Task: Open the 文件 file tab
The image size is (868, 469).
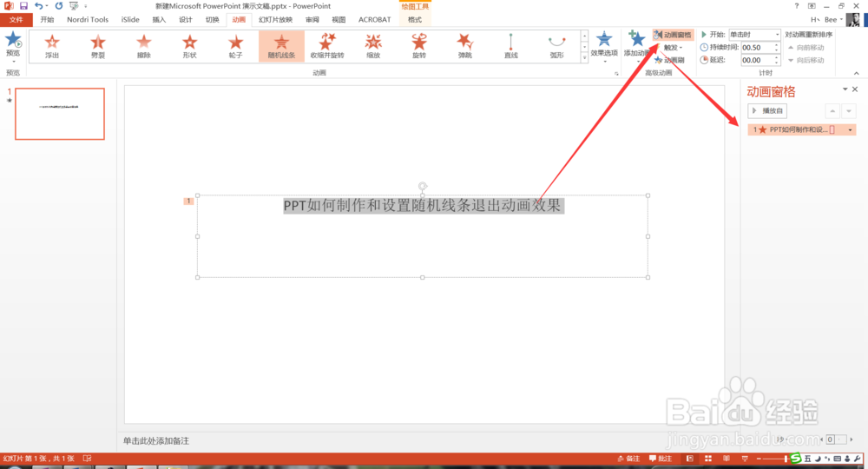Action: tap(16, 19)
